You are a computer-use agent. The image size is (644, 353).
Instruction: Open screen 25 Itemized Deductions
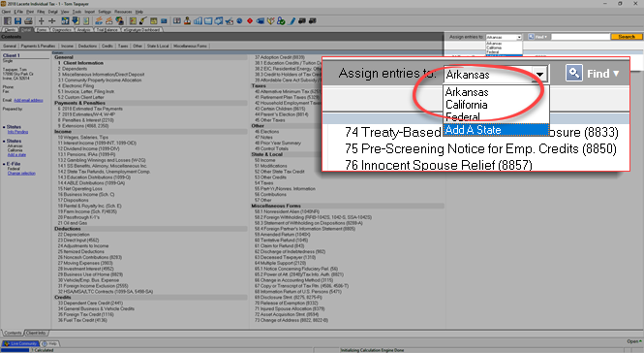pos(81,252)
